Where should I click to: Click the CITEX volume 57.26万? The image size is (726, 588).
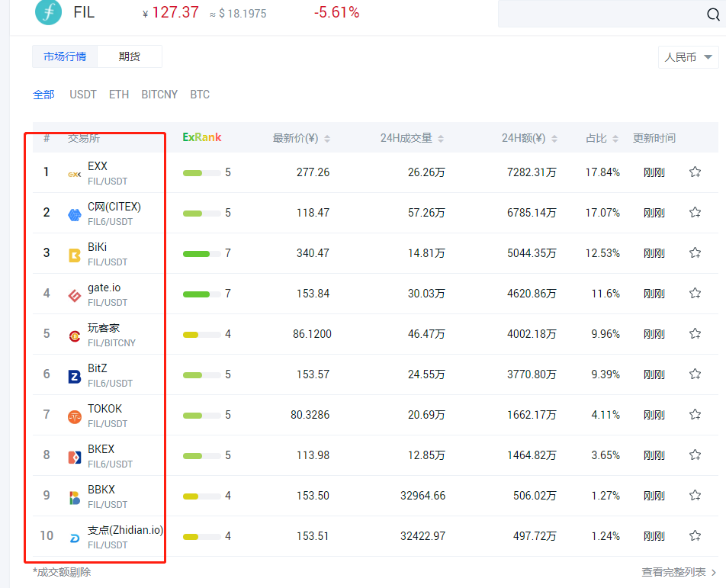[x=426, y=213]
